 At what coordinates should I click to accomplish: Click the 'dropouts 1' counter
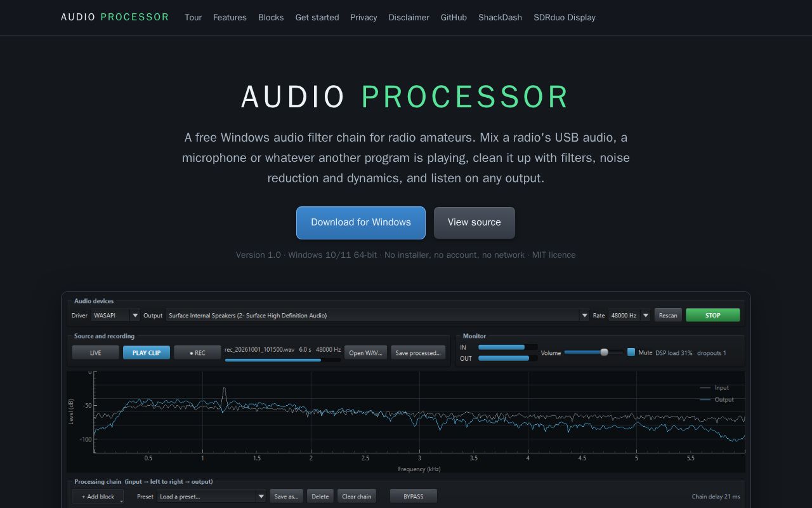[x=712, y=352]
